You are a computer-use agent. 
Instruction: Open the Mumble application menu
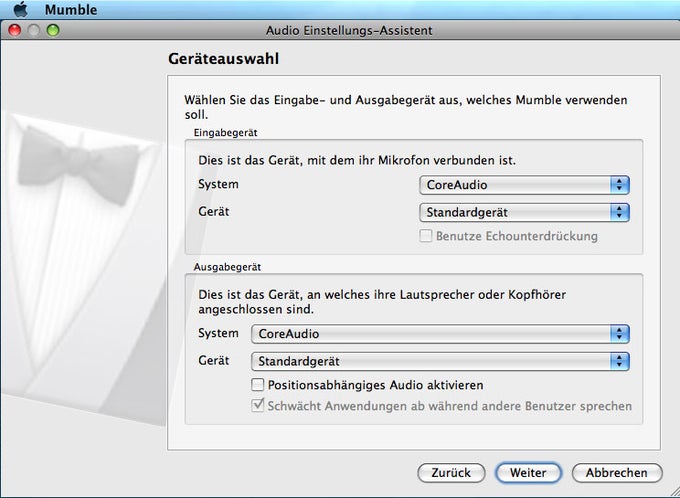pyautogui.click(x=71, y=10)
